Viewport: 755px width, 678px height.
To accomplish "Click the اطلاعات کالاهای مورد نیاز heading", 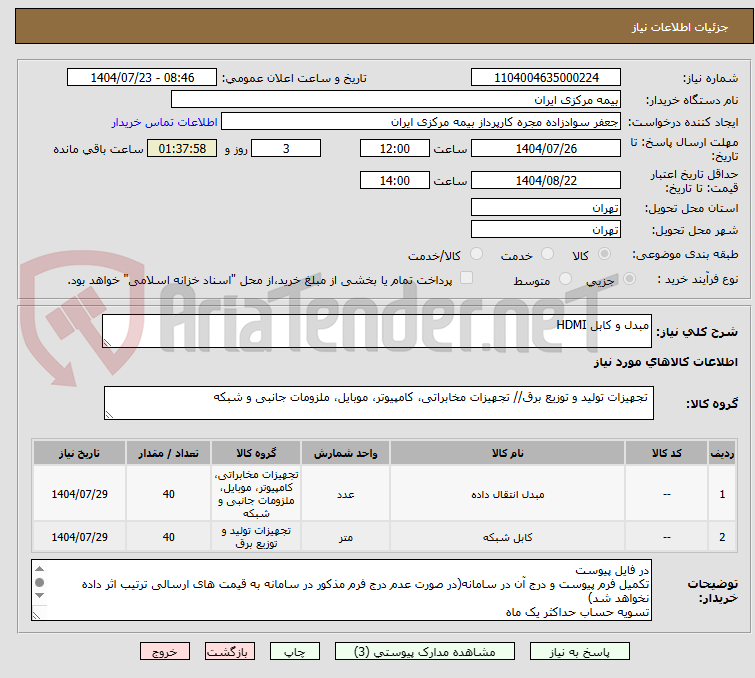I will (665, 362).
